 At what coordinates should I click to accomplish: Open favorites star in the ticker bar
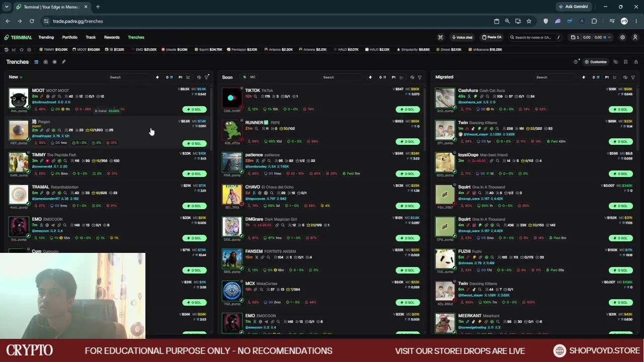pyautogui.click(x=21, y=49)
